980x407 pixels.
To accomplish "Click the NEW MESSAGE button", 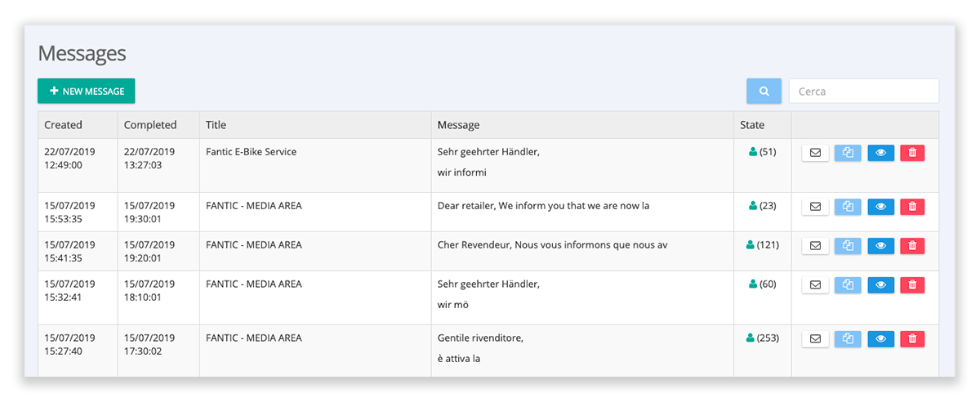I will (87, 92).
